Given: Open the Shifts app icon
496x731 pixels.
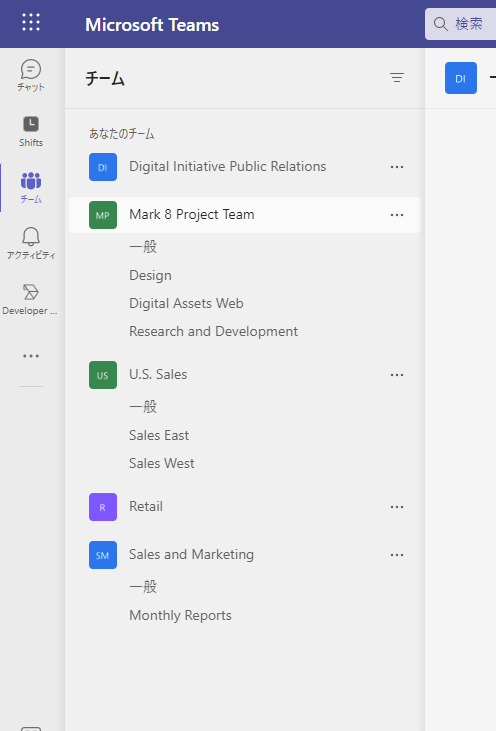Looking at the screenshot, I should click(31, 131).
